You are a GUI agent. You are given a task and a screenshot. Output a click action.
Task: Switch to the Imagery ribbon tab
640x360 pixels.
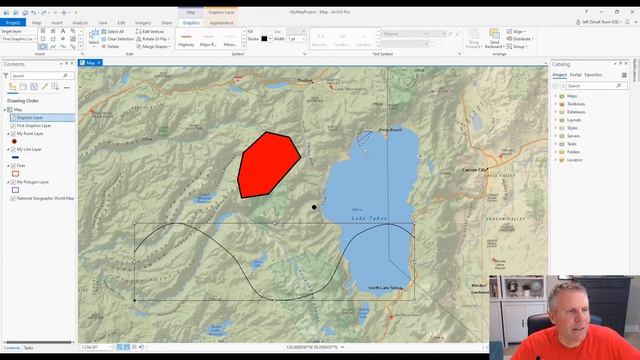[x=143, y=23]
